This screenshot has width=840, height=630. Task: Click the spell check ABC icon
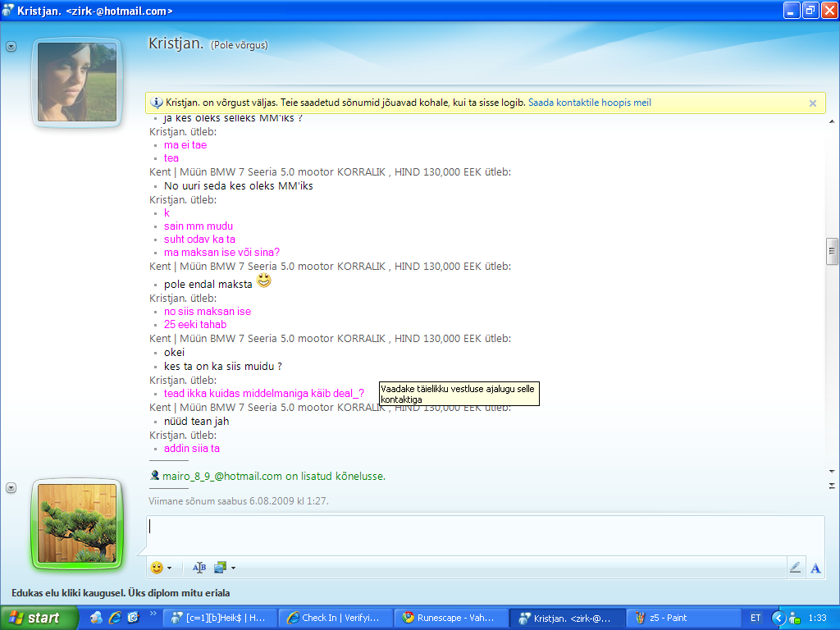[x=199, y=568]
